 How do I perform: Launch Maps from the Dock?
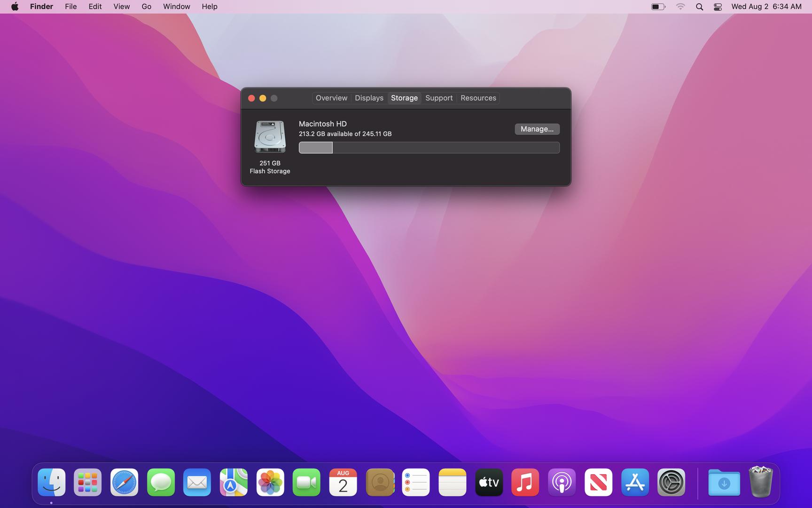234,482
